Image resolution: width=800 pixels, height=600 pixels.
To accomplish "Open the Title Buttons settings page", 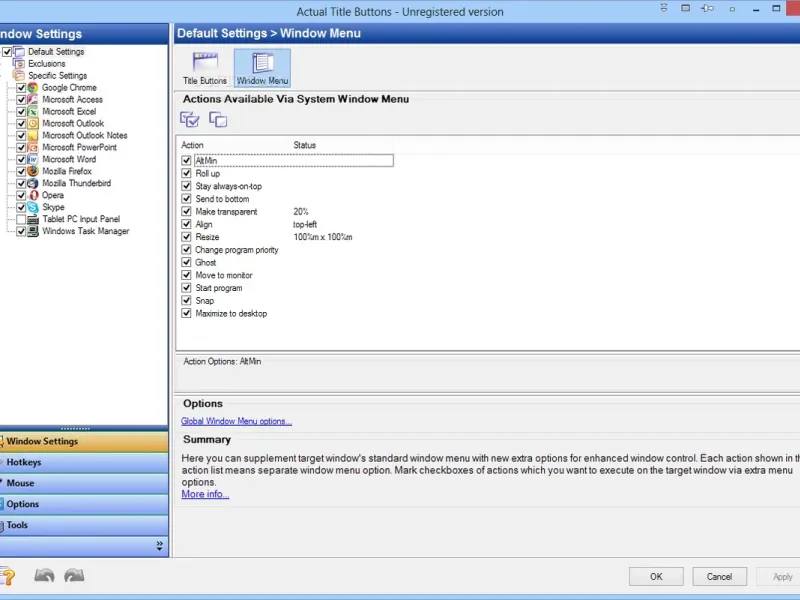I will [x=204, y=67].
